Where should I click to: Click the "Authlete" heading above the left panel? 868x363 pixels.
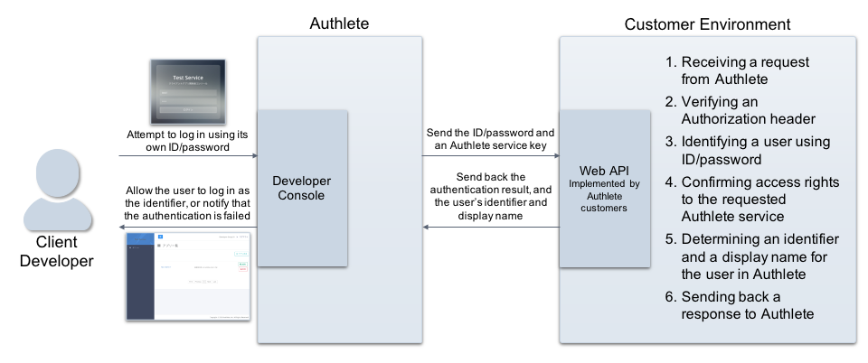point(339,23)
